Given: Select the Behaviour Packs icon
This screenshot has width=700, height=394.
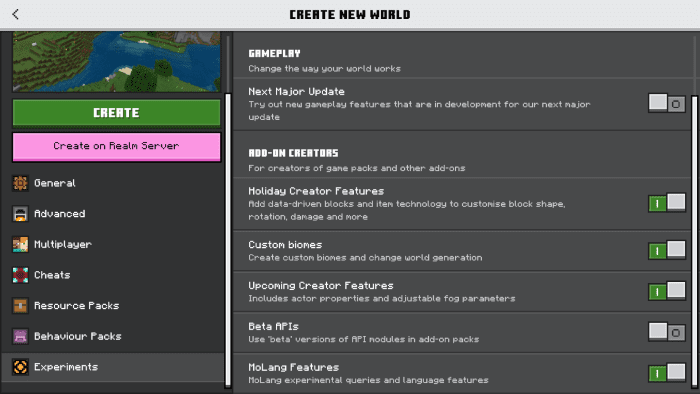Looking at the screenshot, I should point(20,336).
